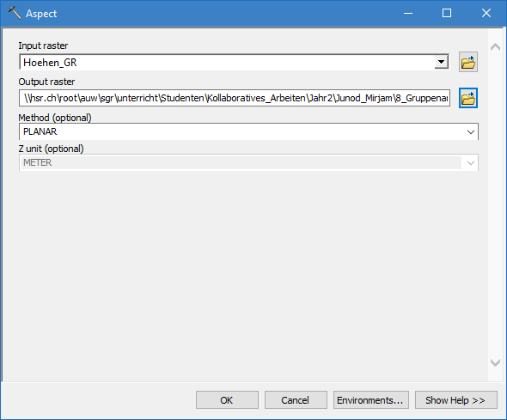This screenshot has height=420, width=507.
Task: Expand the Method PLANAR dropdown
Action: [x=470, y=131]
